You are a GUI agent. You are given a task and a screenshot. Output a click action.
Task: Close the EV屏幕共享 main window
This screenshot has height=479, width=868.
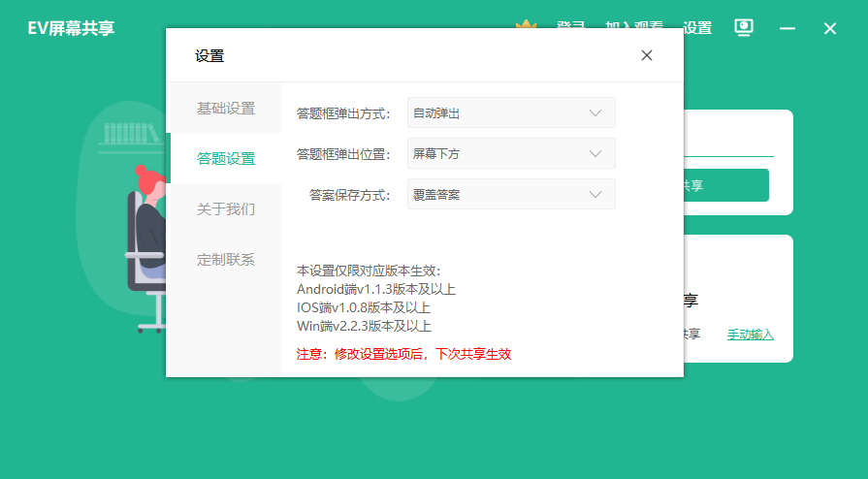point(829,28)
